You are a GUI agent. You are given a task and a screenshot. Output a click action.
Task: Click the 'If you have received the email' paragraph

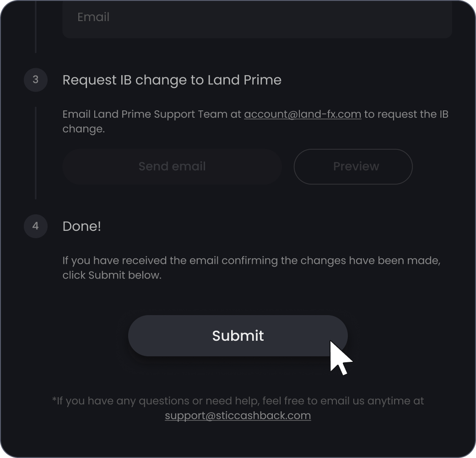[x=251, y=268]
